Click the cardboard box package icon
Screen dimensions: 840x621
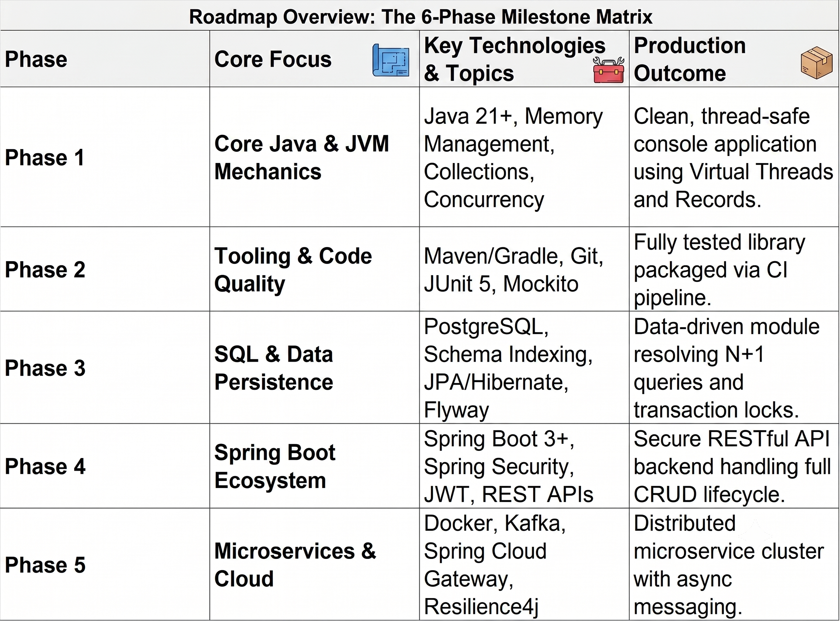click(x=817, y=63)
